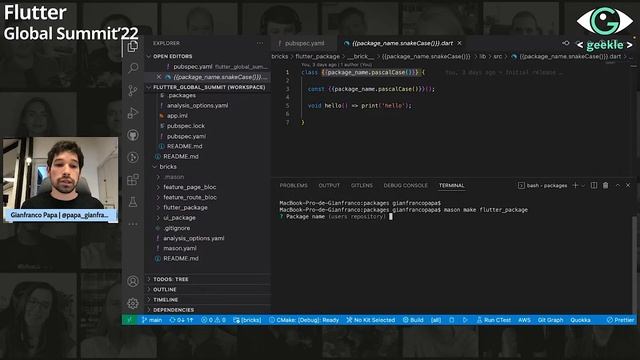Expand the OUTLINE section
Image resolution: width=640 pixels, height=360 pixels.
(208, 289)
